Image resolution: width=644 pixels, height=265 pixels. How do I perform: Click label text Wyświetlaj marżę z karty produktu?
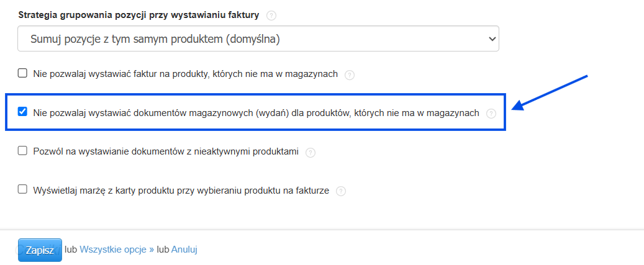point(181,190)
